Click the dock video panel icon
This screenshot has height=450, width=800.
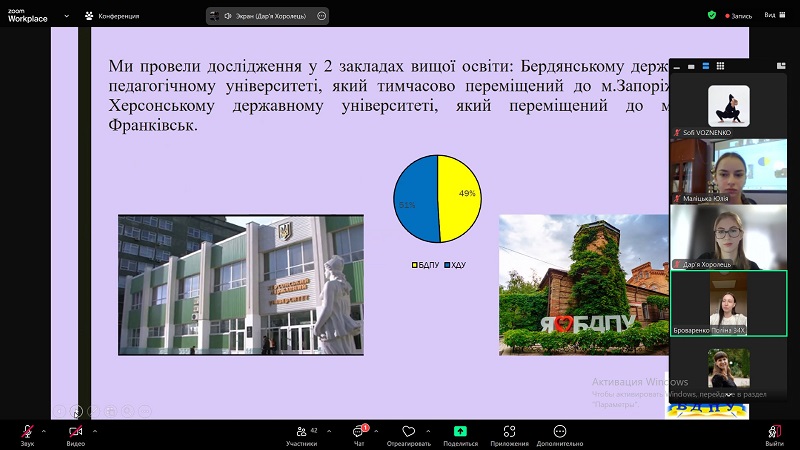[781, 66]
